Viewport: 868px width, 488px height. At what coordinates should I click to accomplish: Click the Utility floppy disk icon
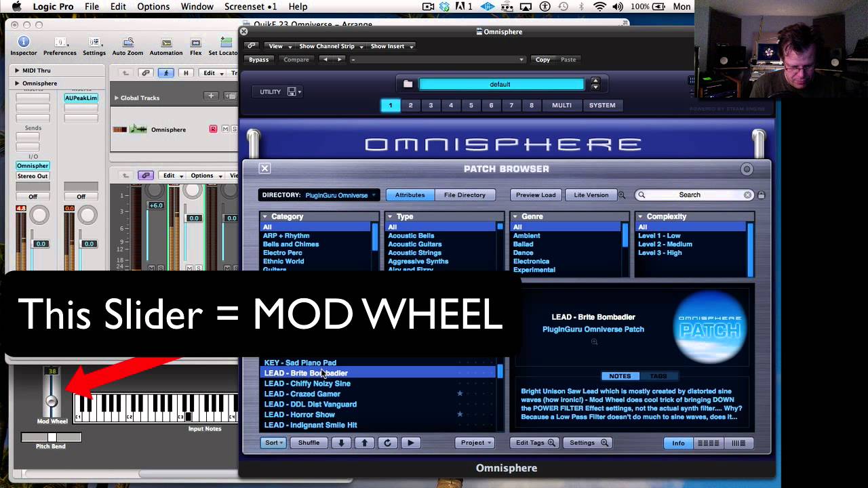point(292,91)
